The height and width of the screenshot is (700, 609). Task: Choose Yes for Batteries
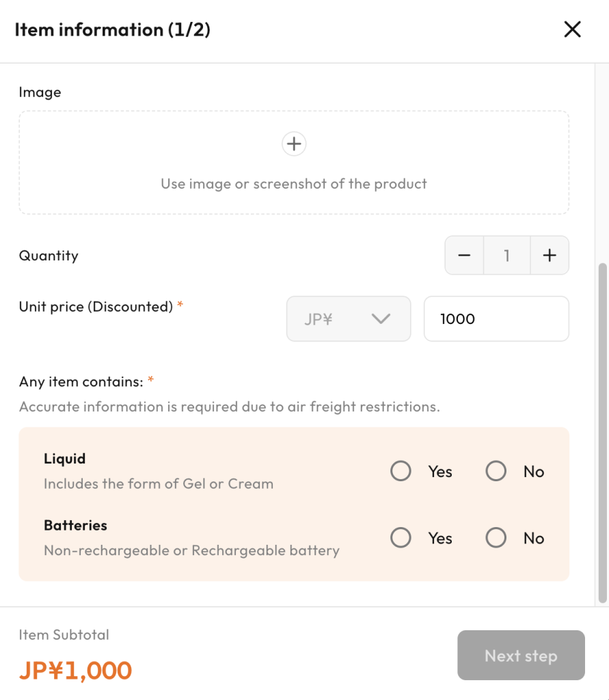tap(401, 539)
